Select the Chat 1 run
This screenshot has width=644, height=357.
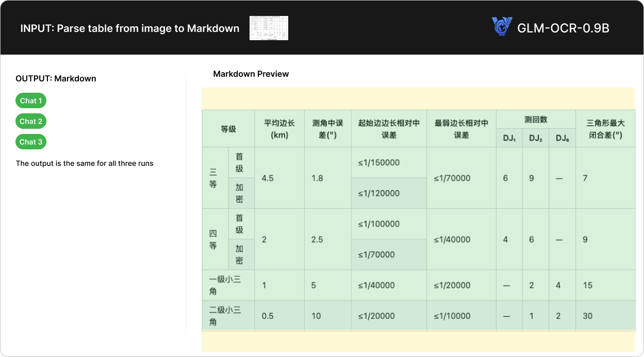(31, 101)
